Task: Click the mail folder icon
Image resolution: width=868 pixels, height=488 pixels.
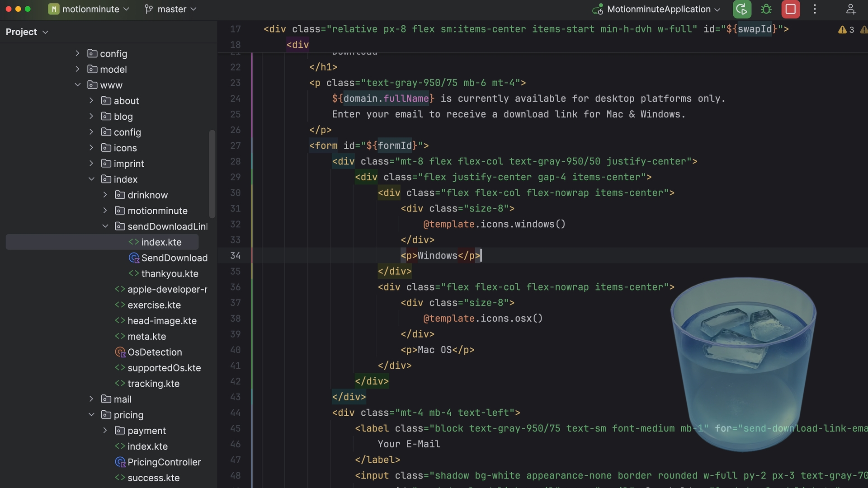Action: click(x=106, y=399)
